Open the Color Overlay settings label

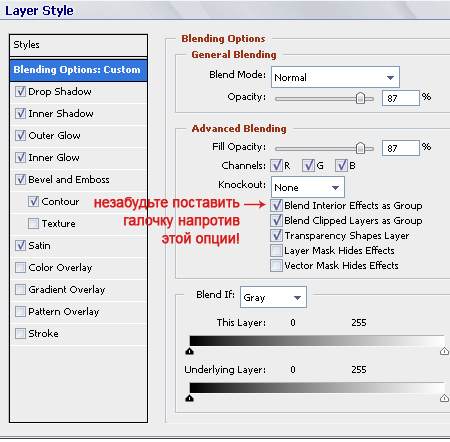coord(60,268)
